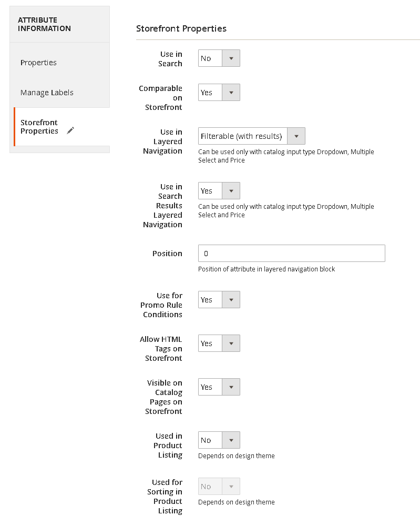Select the Storefront Properties sidebar item
Viewport: 420px width, 526px height.
39,127
